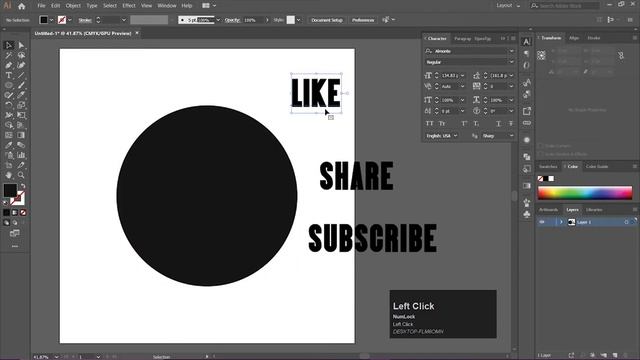Toggle Superscript in Character panel
The image size is (640, 360).
pos(464,123)
